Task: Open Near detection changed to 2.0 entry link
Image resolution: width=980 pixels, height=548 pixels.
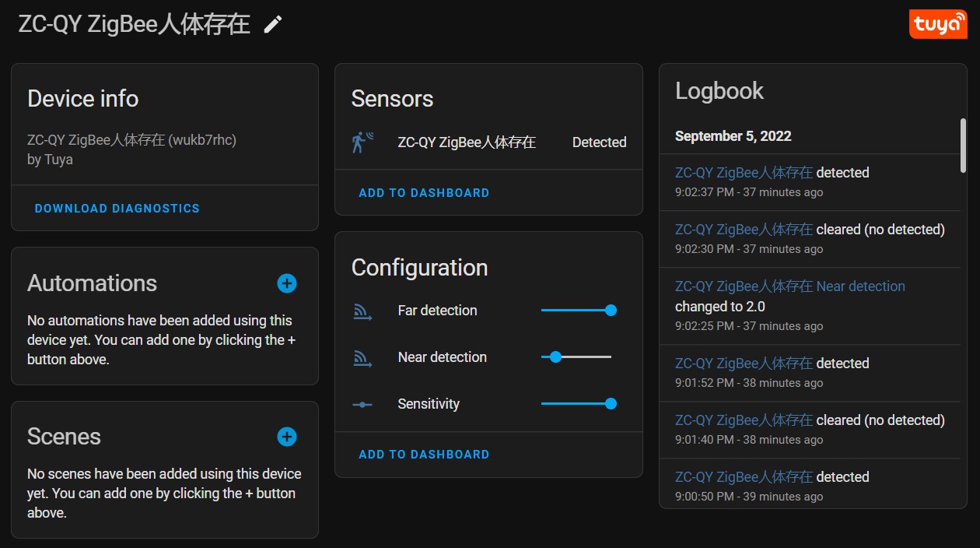Action: point(790,286)
